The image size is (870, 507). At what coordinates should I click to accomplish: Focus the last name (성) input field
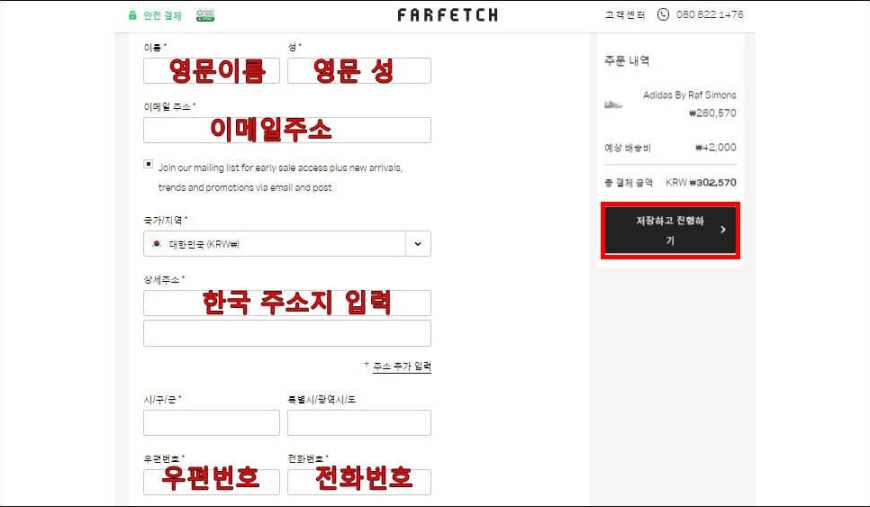pyautogui.click(x=359, y=71)
